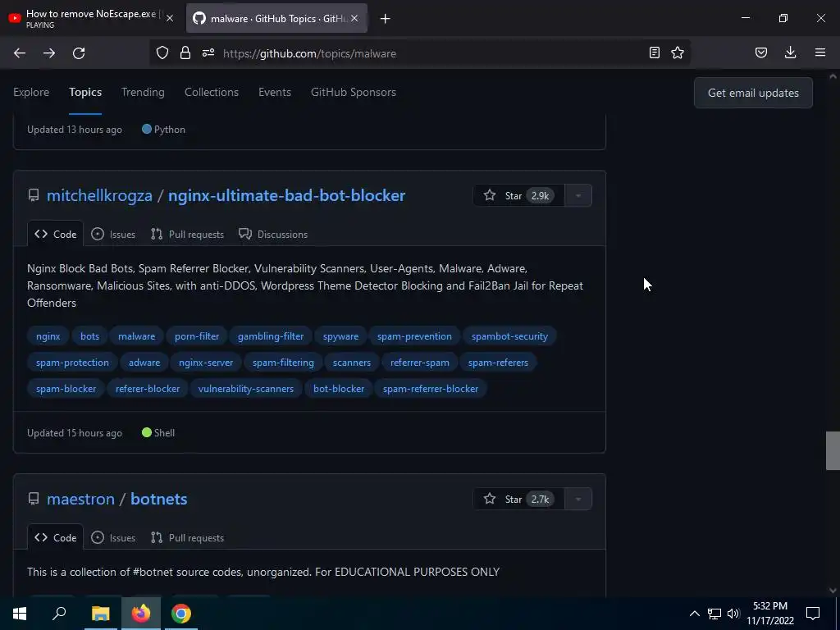Open the Windows Start menu
This screenshot has height=630, width=840.
(x=20, y=614)
